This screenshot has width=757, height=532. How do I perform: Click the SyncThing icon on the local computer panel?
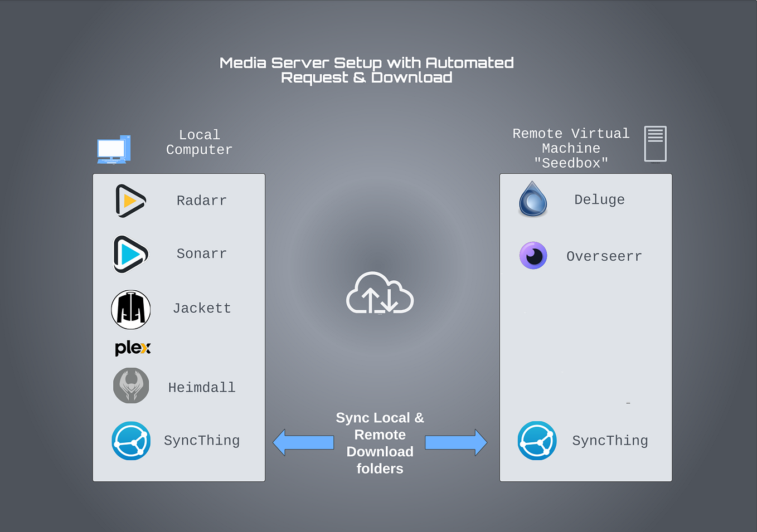tap(130, 441)
